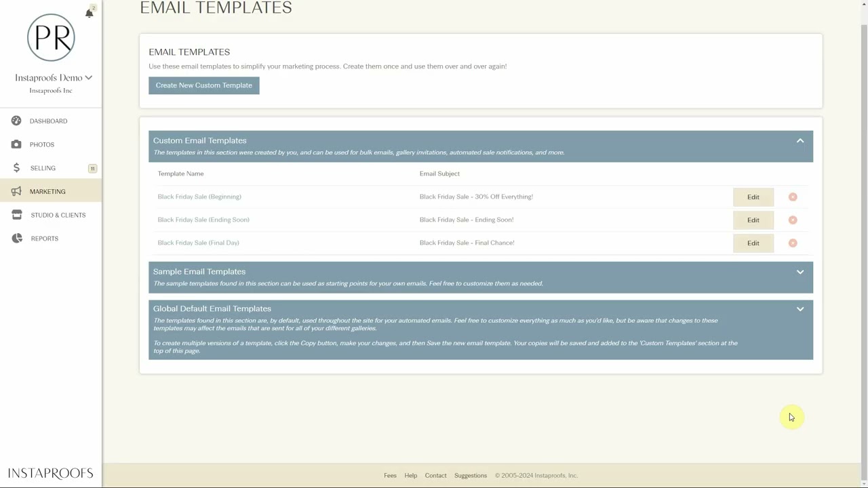Click the Template Name column header

coord(180,174)
